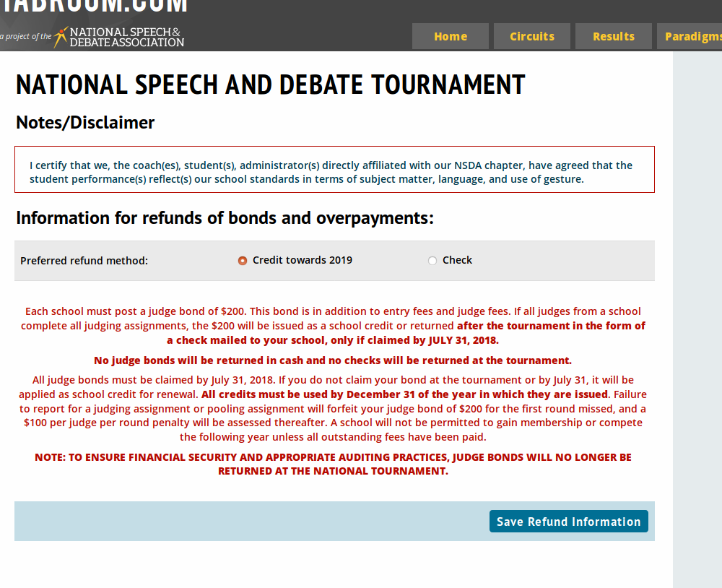Click the red-bordered certification statement box
722x588 pixels.
(x=334, y=172)
